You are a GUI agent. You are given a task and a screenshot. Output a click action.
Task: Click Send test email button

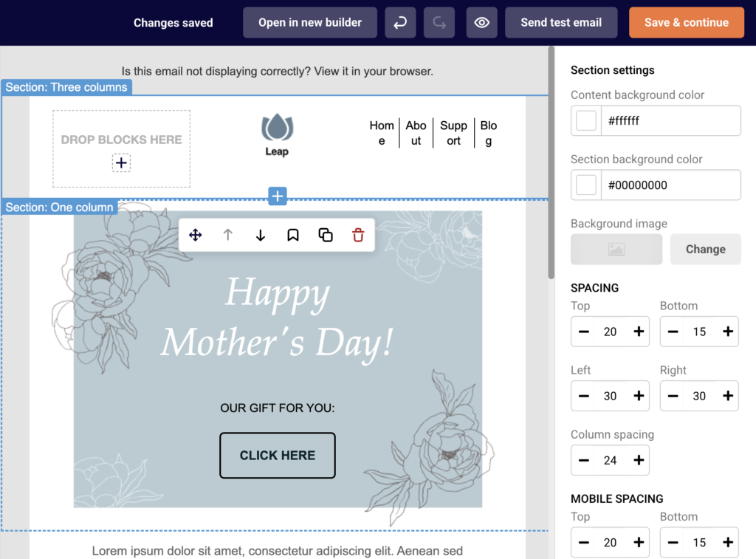[561, 22]
